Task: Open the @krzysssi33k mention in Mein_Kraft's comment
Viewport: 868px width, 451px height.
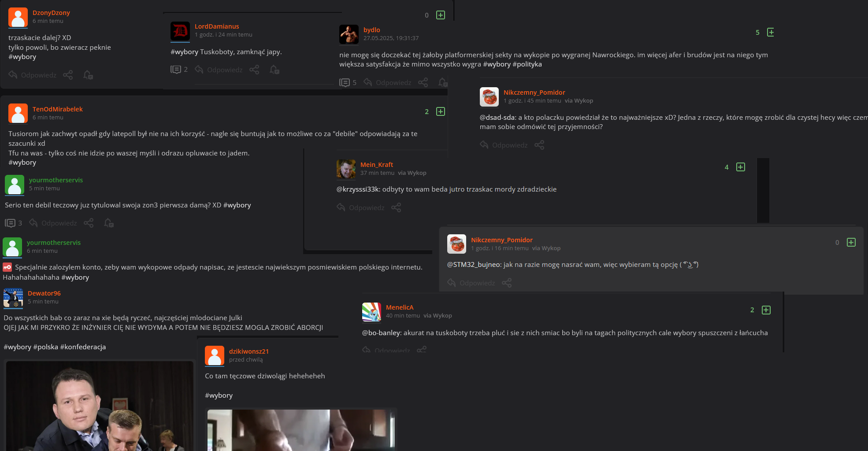Action: click(x=358, y=189)
